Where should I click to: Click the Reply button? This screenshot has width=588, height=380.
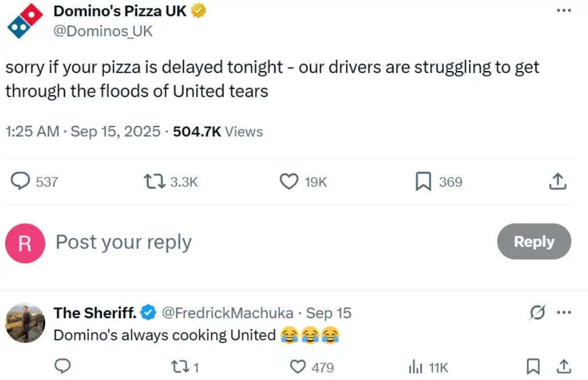tap(534, 242)
